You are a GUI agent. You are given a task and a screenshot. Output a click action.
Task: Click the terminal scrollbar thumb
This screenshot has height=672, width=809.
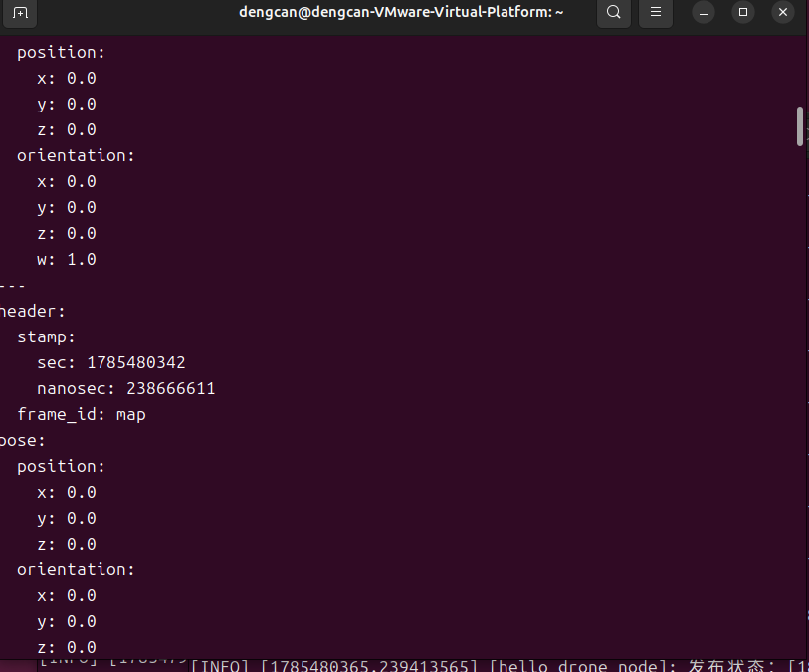[800, 126]
